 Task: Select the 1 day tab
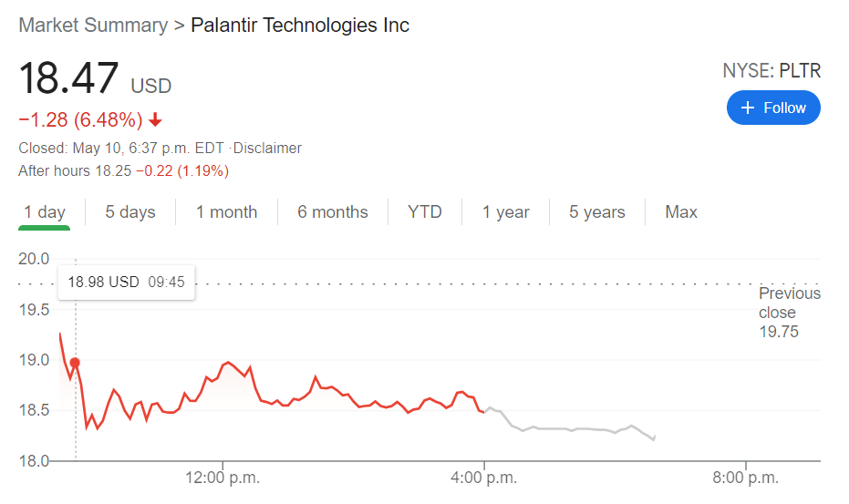(45, 212)
